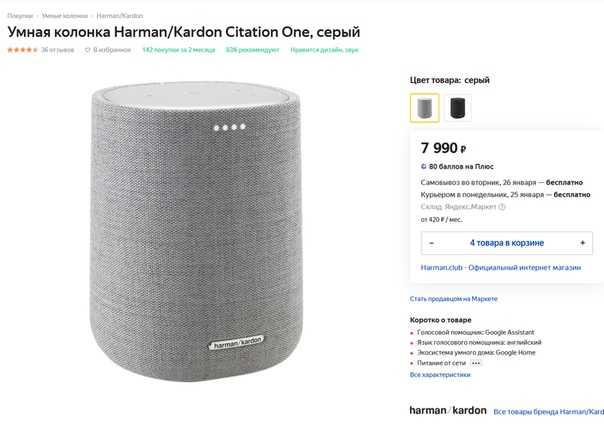Go to Harman/Kardon breadcrumb
This screenshot has height=436, width=604.
[119, 16]
